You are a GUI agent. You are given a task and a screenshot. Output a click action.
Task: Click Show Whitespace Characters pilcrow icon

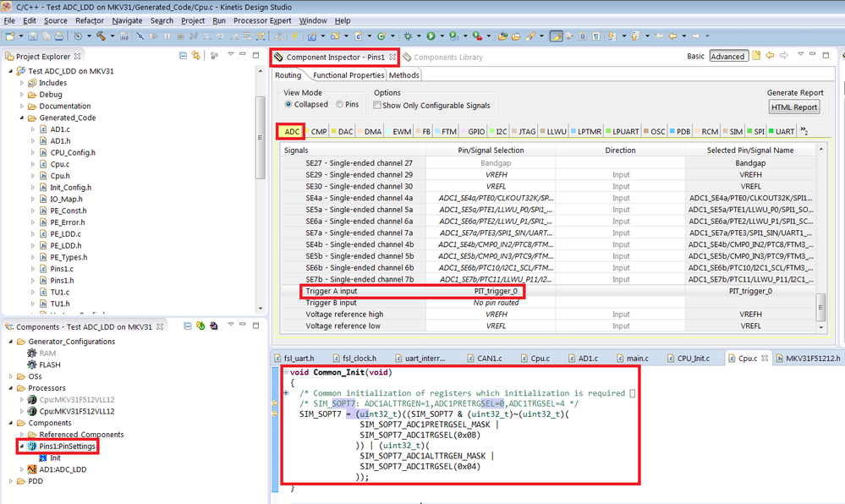click(x=596, y=36)
